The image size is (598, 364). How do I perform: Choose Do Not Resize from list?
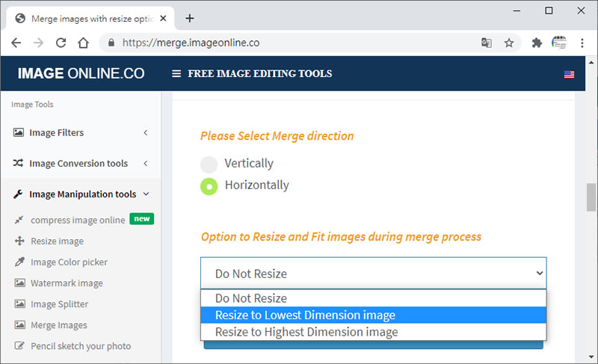pos(373,298)
